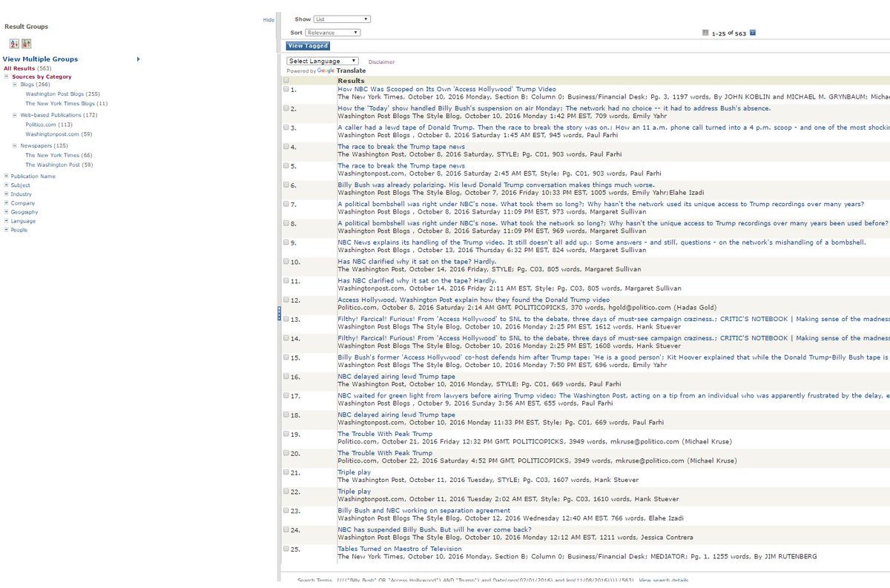Filter by The New York Times Blogs (11)

point(67,103)
